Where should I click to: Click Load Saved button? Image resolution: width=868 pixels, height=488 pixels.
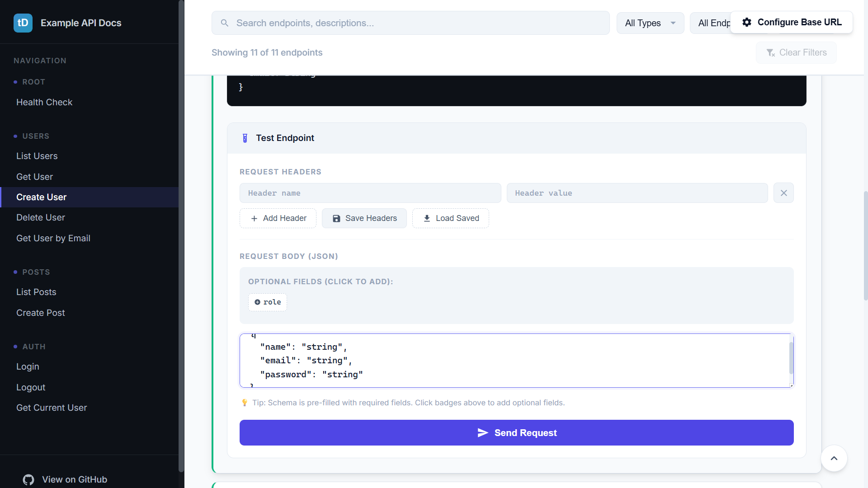click(x=451, y=219)
